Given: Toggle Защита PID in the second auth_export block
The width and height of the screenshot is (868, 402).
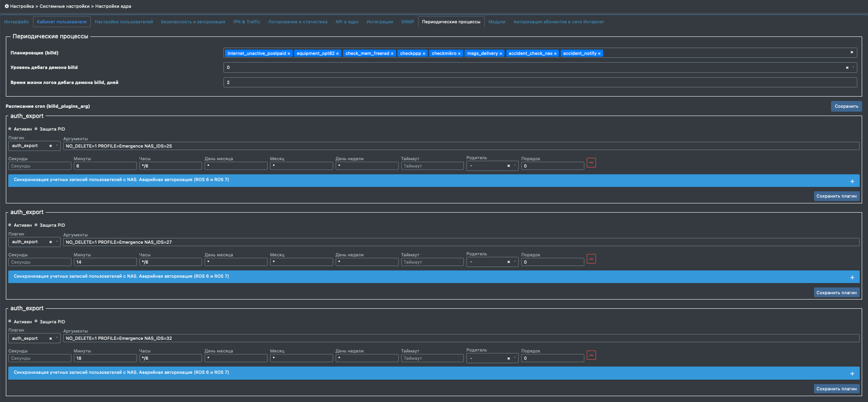Looking at the screenshot, I should (x=36, y=225).
